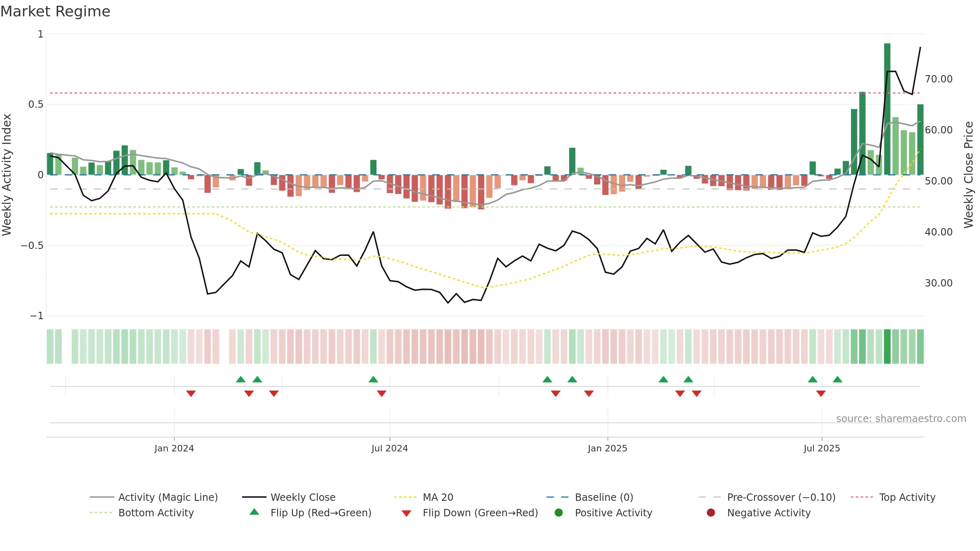Click the Jan 2025 axis label
The image size is (980, 551).
[608, 448]
